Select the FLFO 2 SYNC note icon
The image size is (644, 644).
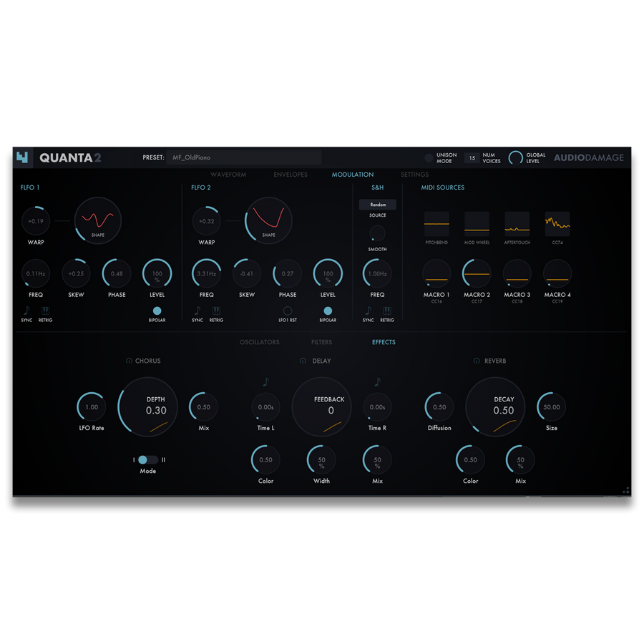tap(196, 312)
